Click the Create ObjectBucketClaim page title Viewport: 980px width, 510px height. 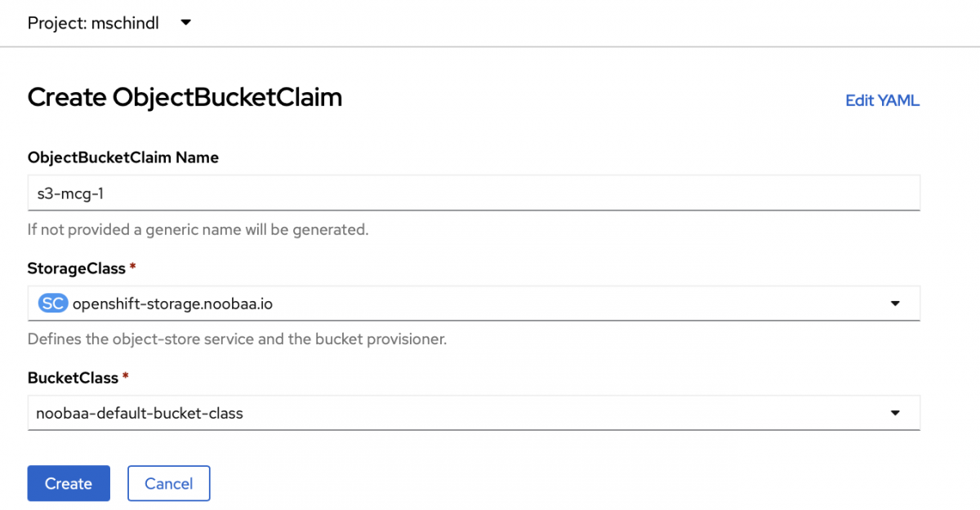click(x=185, y=97)
